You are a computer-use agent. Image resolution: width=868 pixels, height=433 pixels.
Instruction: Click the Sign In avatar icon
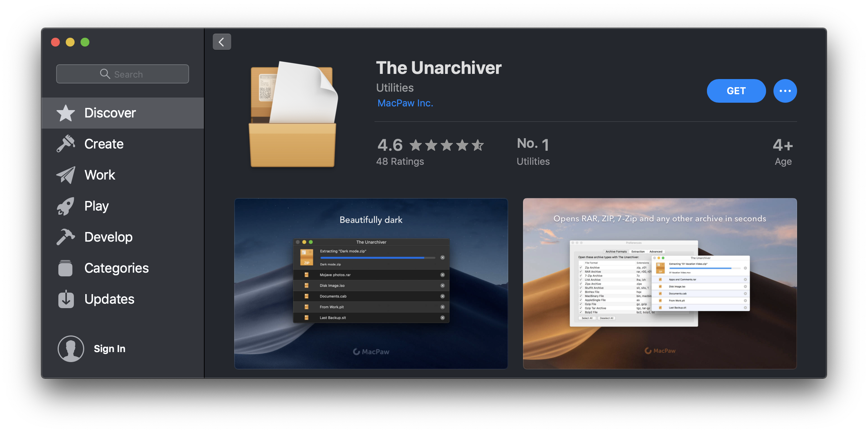71,349
